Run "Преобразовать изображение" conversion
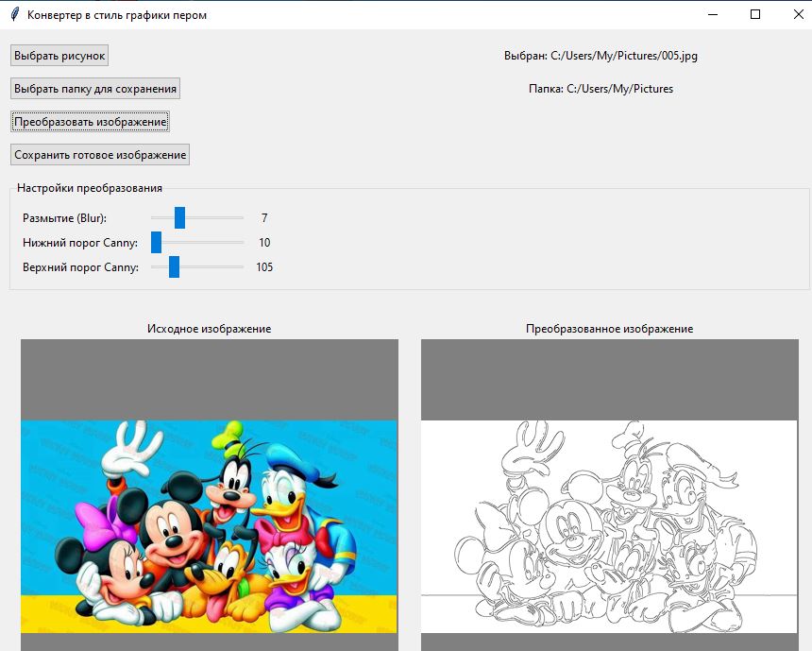The image size is (812, 651). click(x=90, y=122)
